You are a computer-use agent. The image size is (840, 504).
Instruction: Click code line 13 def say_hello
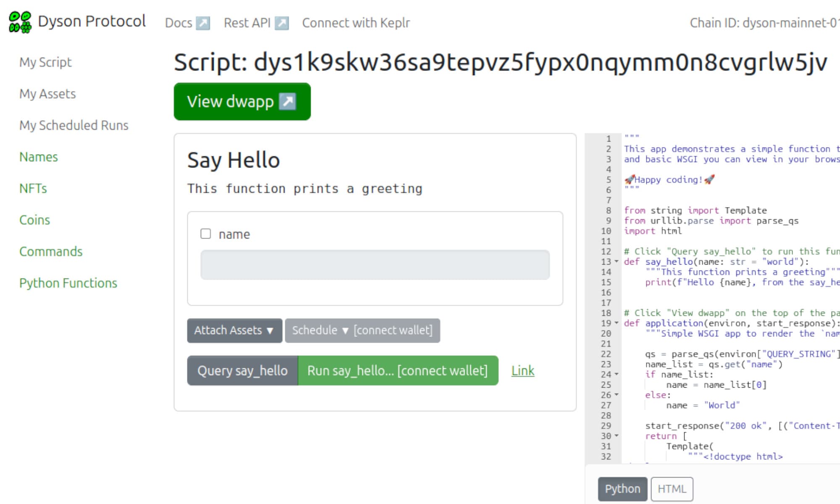coord(717,262)
